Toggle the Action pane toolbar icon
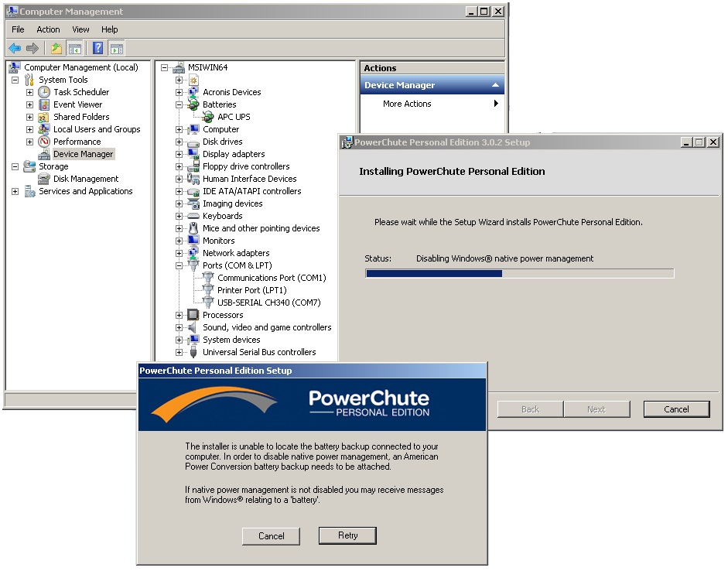 click(x=117, y=48)
